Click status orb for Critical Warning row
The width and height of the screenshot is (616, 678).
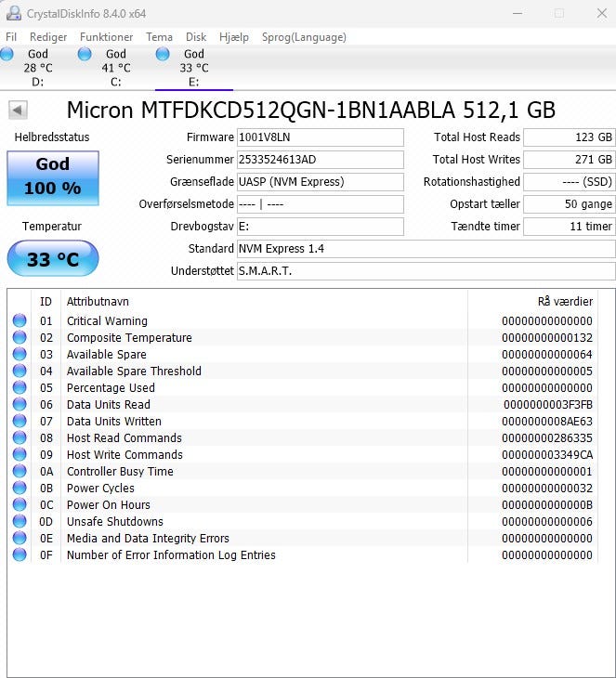pyautogui.click(x=20, y=320)
